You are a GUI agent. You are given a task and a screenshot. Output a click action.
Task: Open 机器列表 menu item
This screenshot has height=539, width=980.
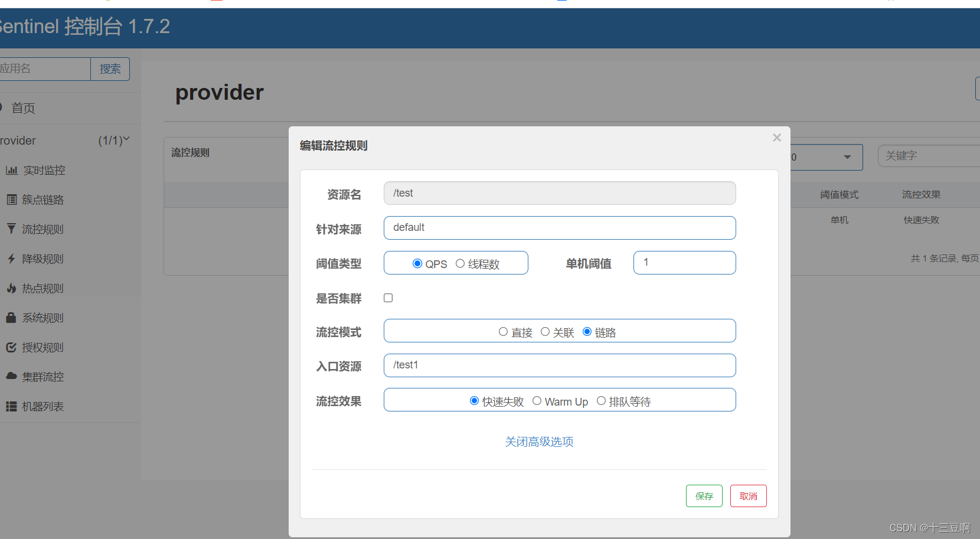[x=43, y=406]
